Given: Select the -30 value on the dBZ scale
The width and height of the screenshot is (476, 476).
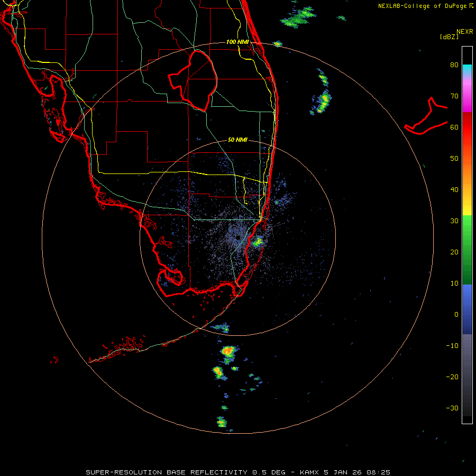Looking at the screenshot, I should (x=452, y=408).
